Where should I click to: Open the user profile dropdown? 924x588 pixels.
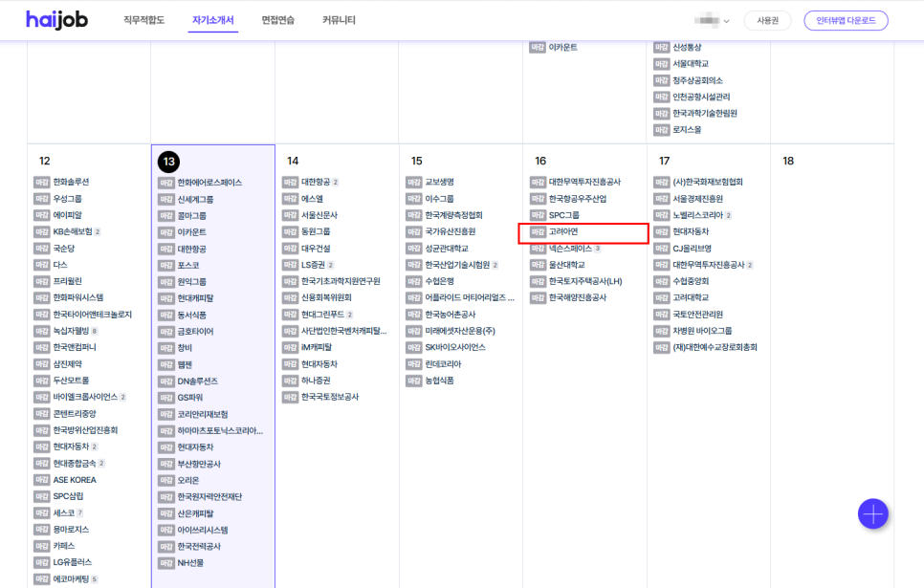pyautogui.click(x=711, y=20)
